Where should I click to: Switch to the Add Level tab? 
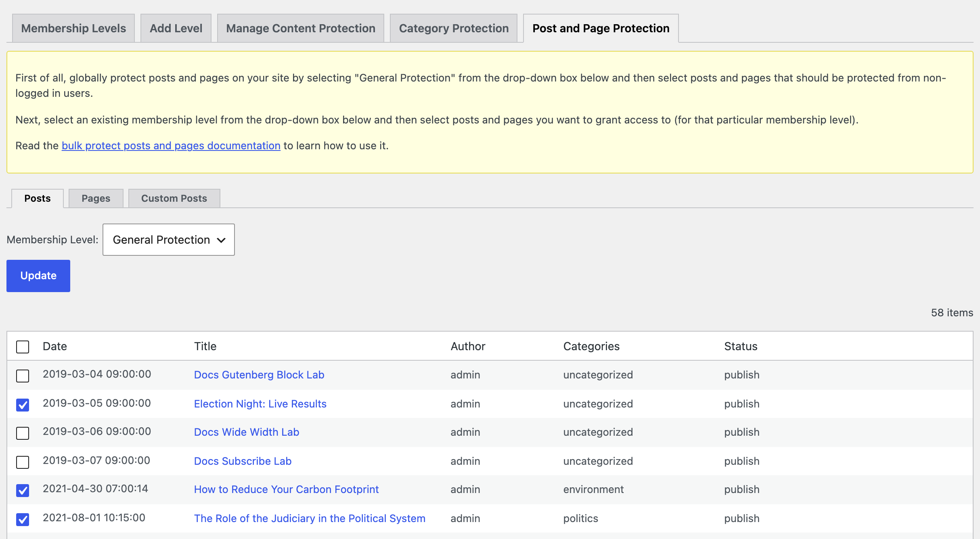[176, 28]
